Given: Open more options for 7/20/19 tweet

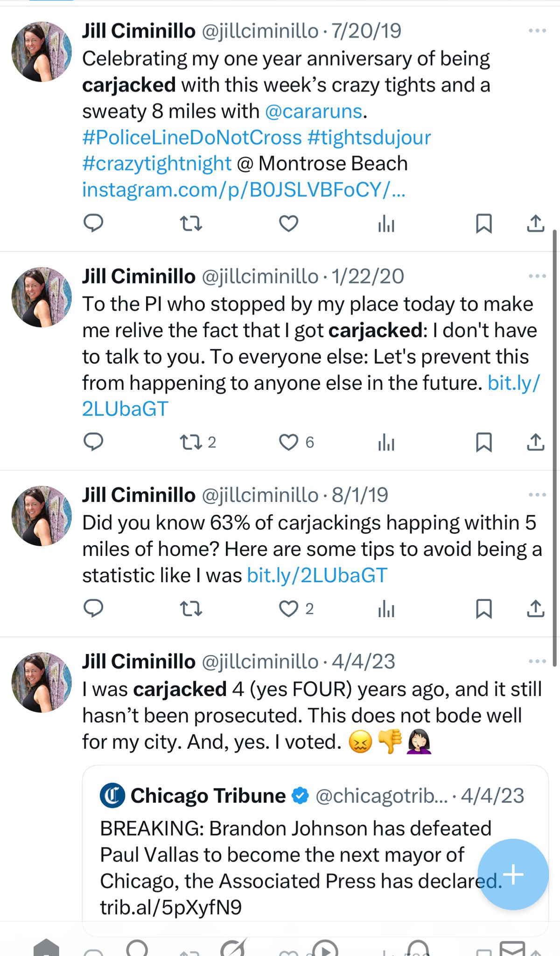Looking at the screenshot, I should point(537,31).
